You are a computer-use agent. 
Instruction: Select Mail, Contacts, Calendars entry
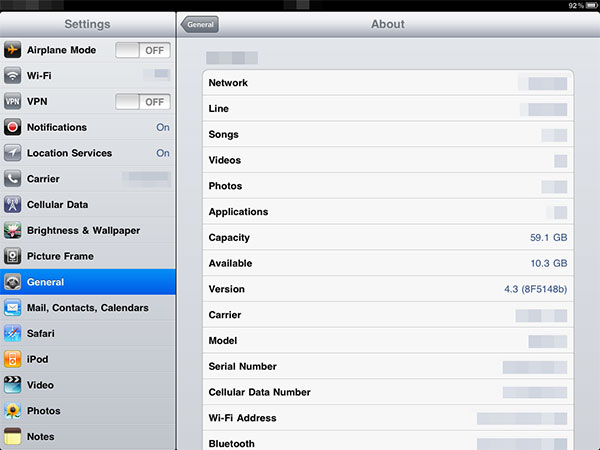coord(88,308)
